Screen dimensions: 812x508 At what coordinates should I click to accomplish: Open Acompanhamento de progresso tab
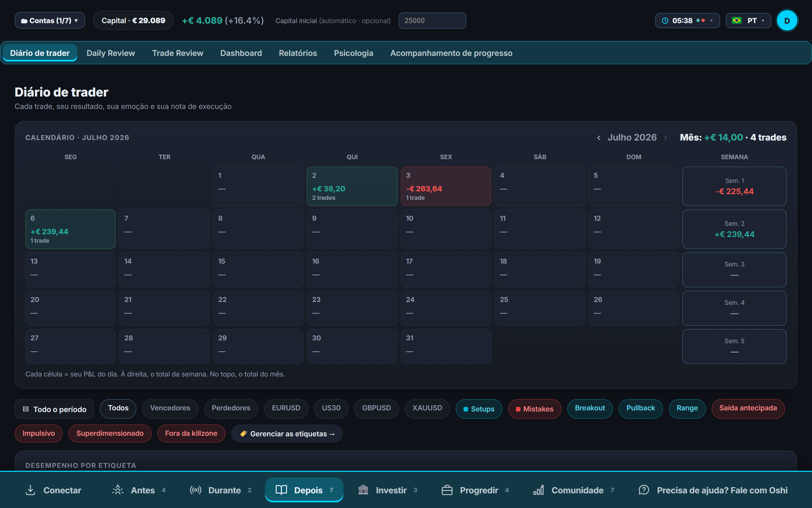(451, 53)
